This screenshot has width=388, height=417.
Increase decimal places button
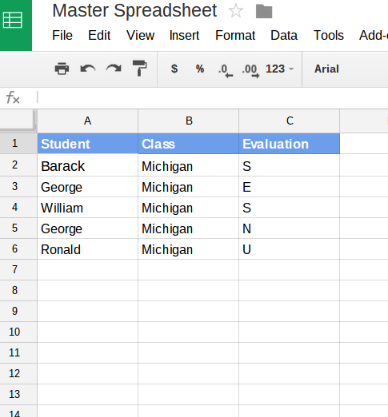251,70
